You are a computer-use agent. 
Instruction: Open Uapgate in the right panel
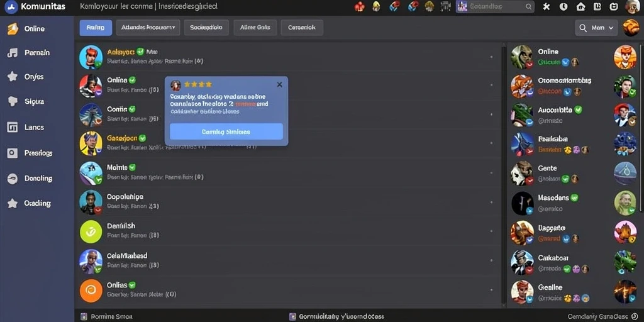552,228
